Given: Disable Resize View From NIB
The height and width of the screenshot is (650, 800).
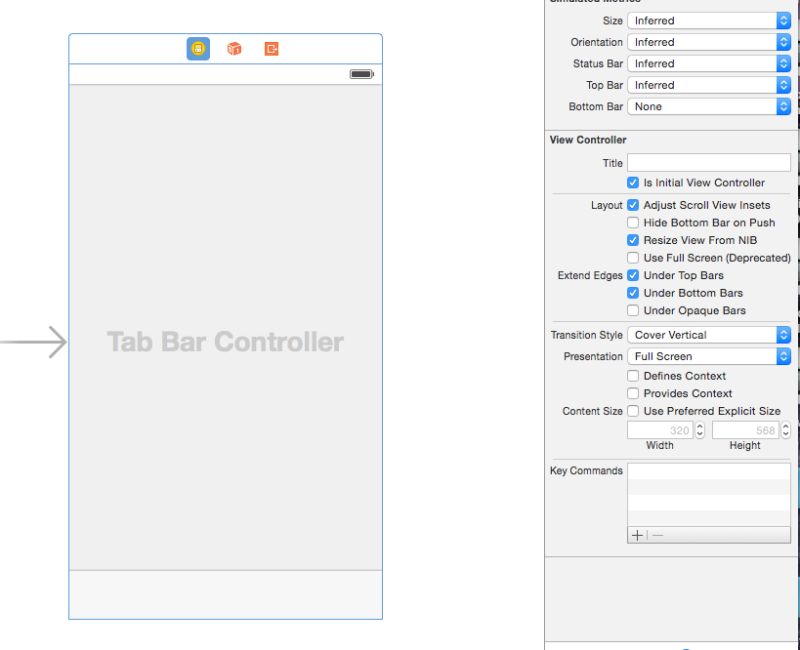Looking at the screenshot, I should (x=634, y=240).
